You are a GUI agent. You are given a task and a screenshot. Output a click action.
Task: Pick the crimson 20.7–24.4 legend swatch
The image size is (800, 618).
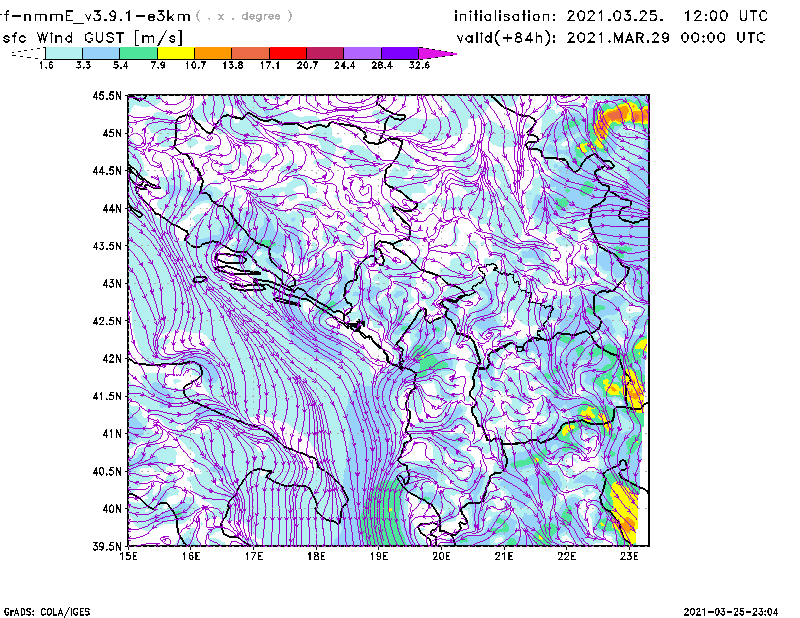(325, 53)
